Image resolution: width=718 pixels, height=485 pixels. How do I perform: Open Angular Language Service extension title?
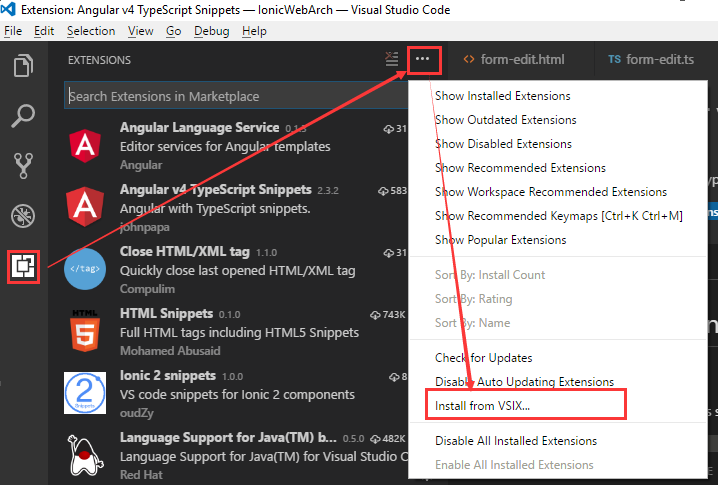pyautogui.click(x=200, y=127)
